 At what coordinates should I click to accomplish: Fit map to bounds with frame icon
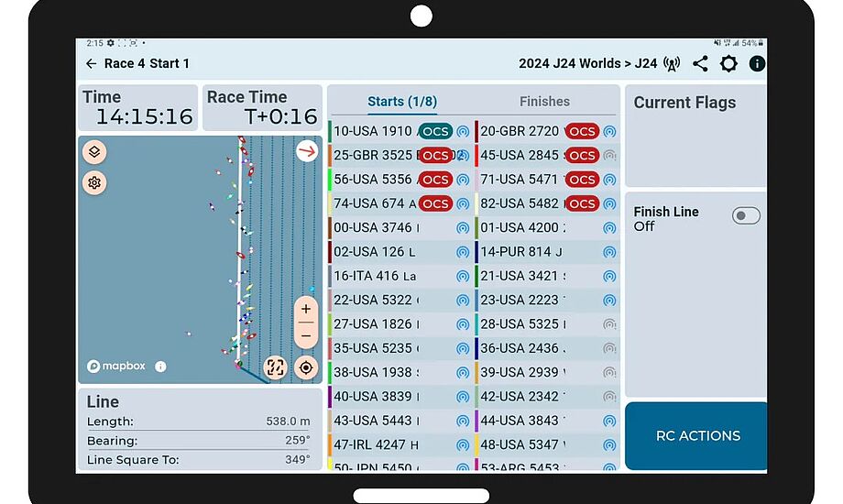275,367
